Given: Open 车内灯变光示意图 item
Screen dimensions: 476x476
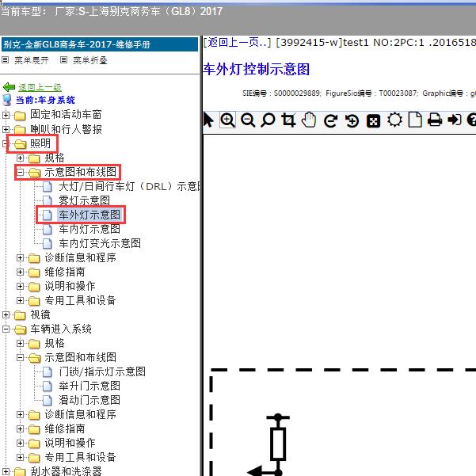Looking at the screenshot, I should 100,243.
